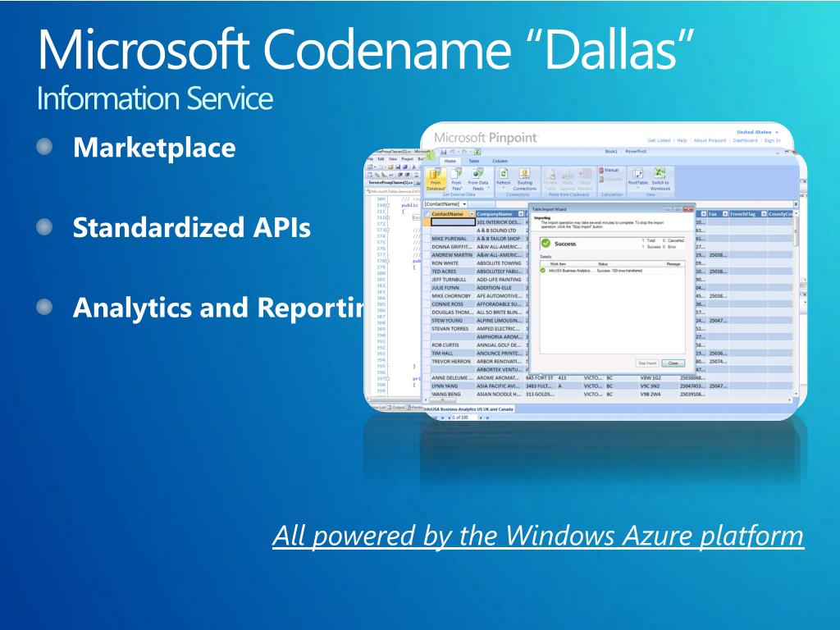The image size is (840, 630).
Task: Close the Table Import Wizard with X
Action: pos(688,209)
